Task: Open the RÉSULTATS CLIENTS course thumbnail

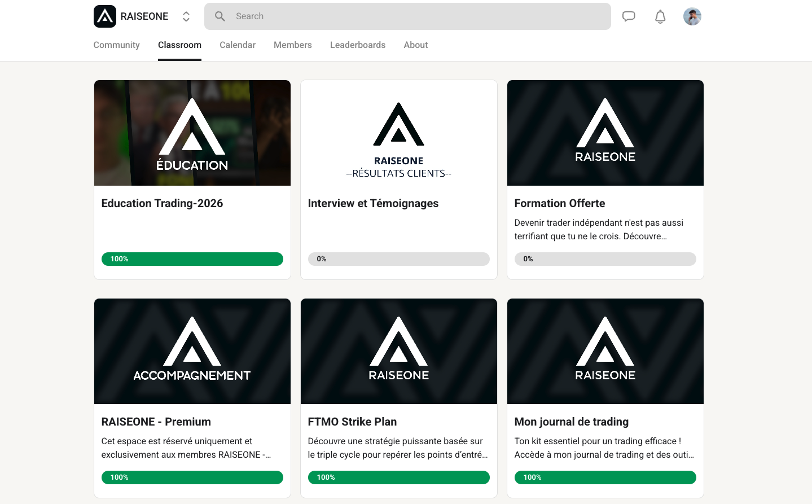Action: pos(399,133)
